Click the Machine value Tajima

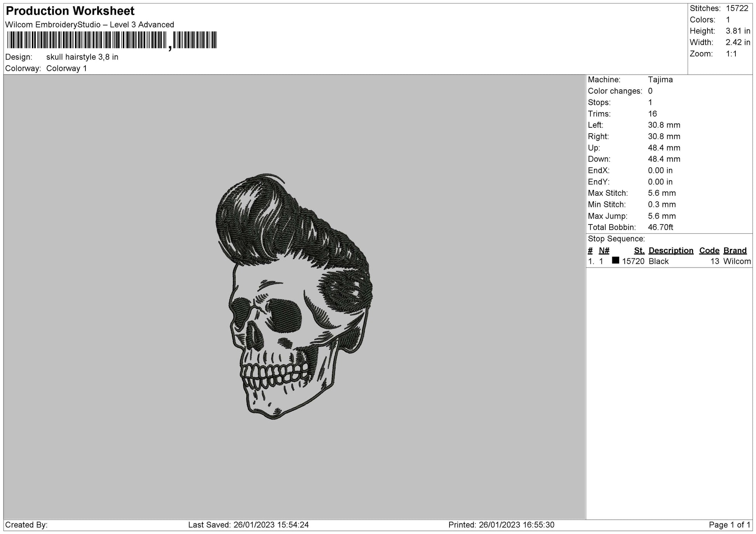[660, 80]
